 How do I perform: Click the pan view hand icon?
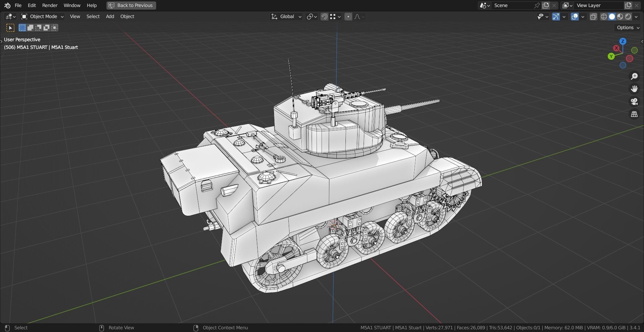[x=634, y=89]
